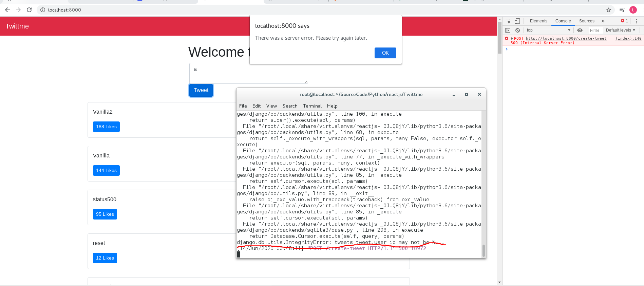644x286 pixels.
Task: Bookmark this page with the star icon
Action: (x=609, y=10)
